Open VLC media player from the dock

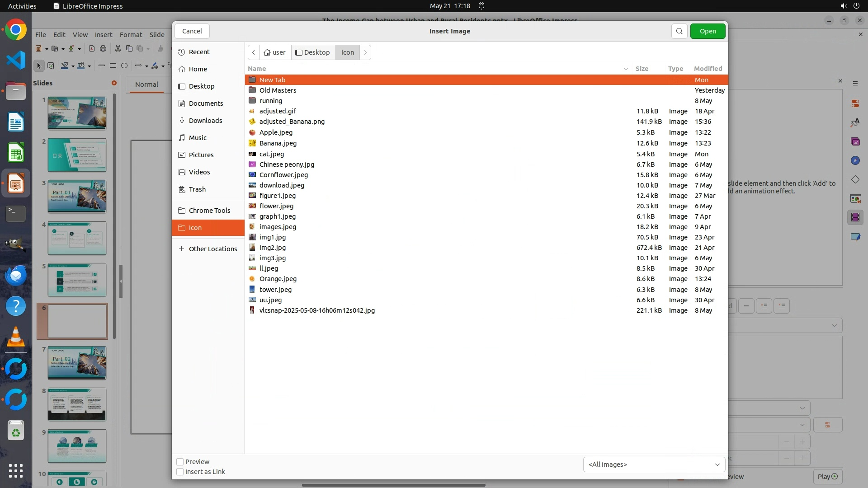[16, 337]
